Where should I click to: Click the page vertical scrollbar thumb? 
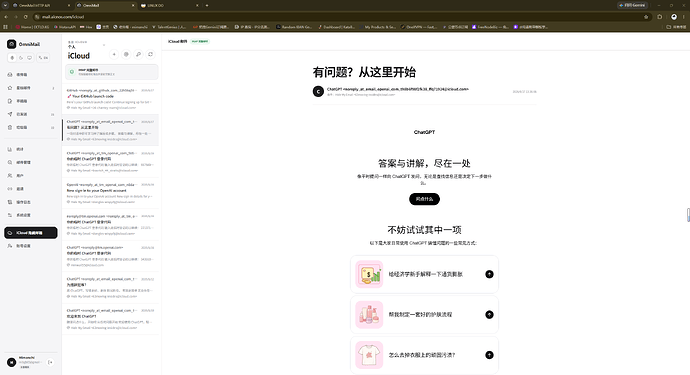coord(688,215)
